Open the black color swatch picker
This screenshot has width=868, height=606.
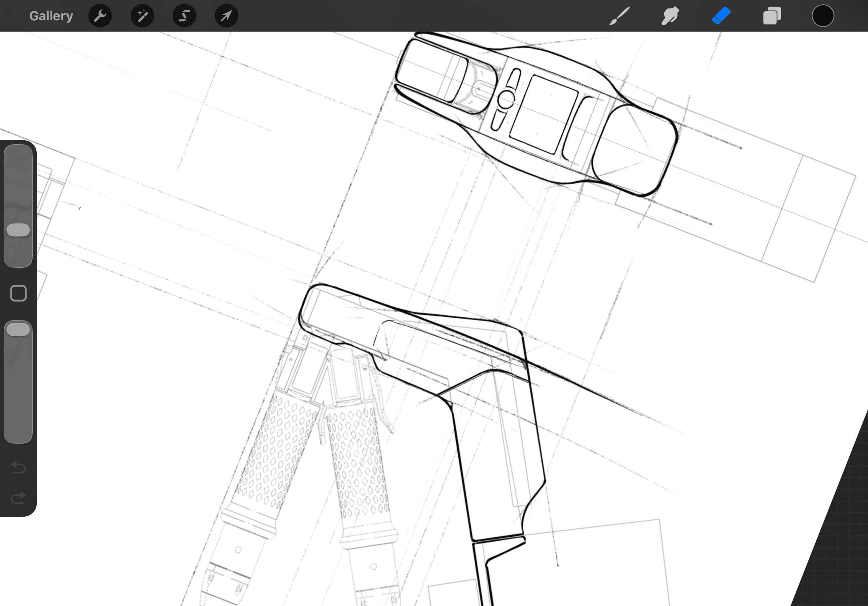tap(823, 16)
